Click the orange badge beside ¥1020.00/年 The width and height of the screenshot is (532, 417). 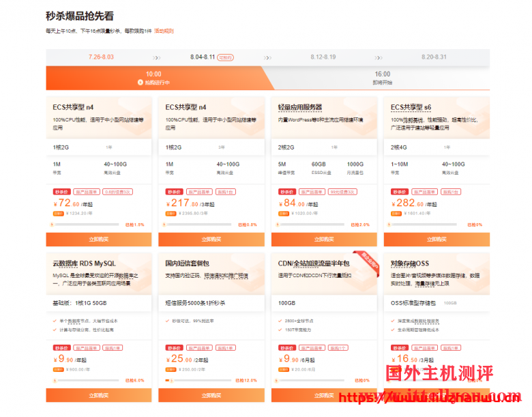point(284,214)
